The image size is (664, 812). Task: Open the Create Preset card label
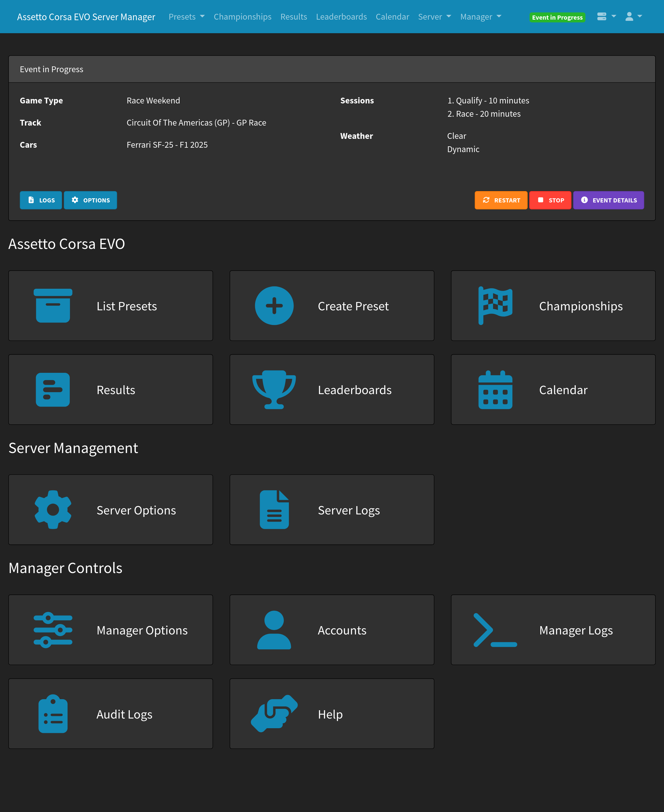pos(353,306)
